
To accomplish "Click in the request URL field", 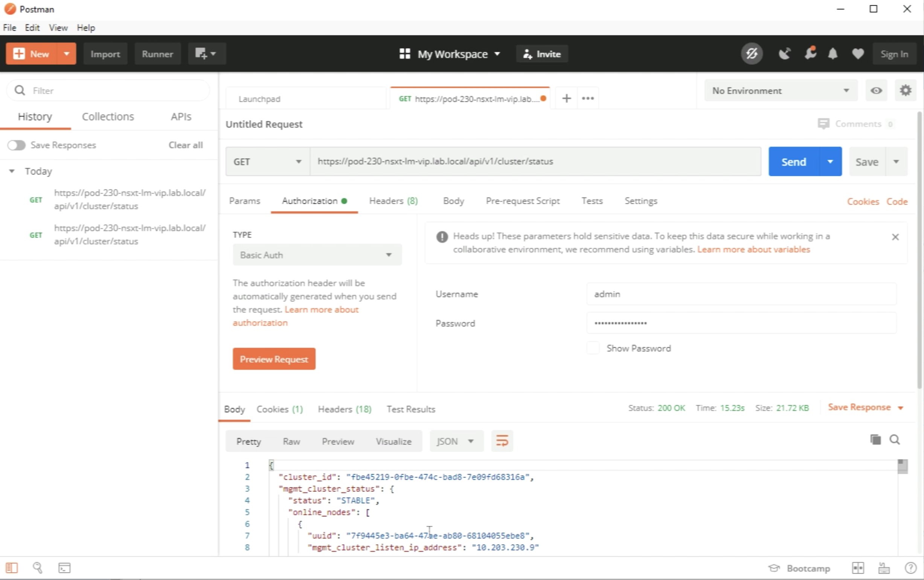I will [535, 162].
